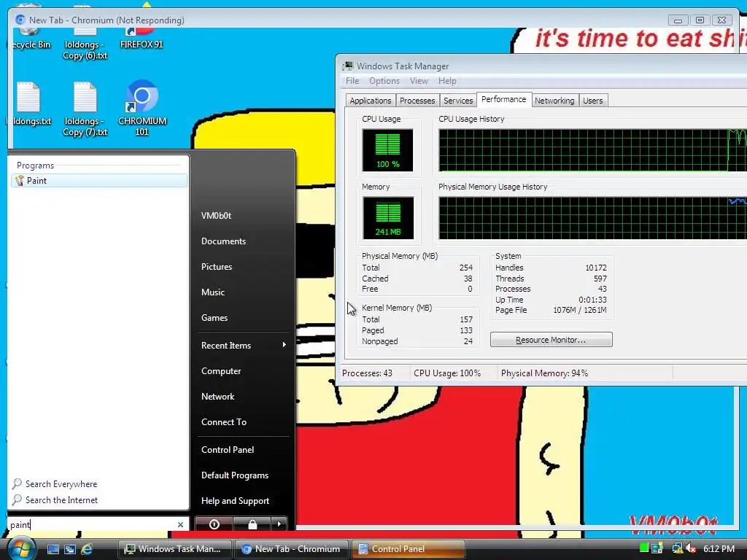Viewport: 747px width, 560px height.
Task: Select the Performance tab
Action: 503,99
